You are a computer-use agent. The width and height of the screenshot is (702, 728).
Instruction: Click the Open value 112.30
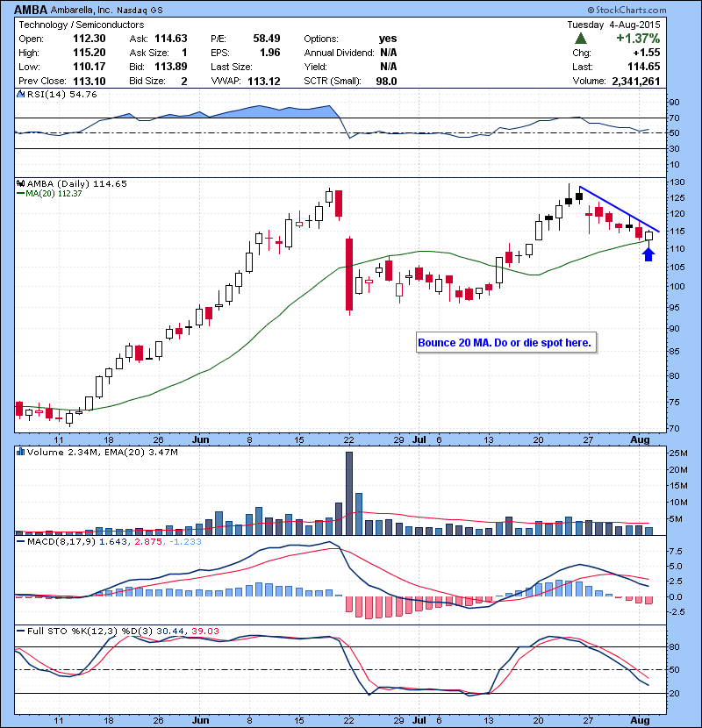coord(90,39)
